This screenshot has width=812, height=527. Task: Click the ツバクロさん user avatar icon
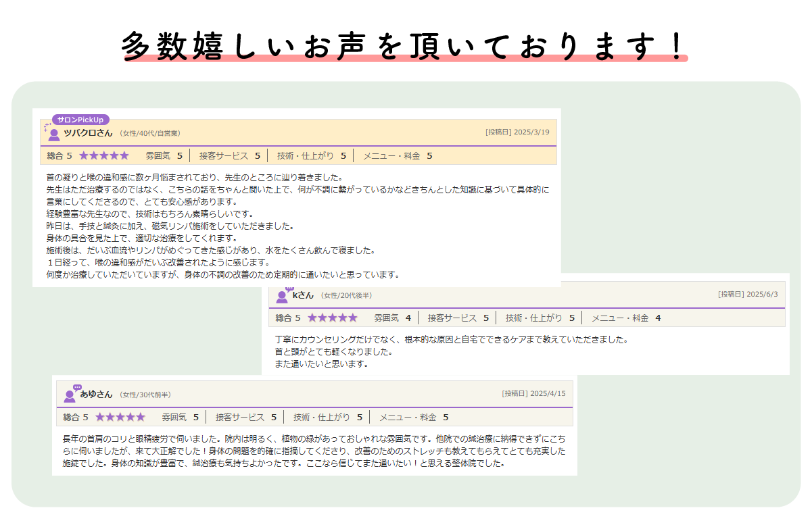(x=53, y=133)
